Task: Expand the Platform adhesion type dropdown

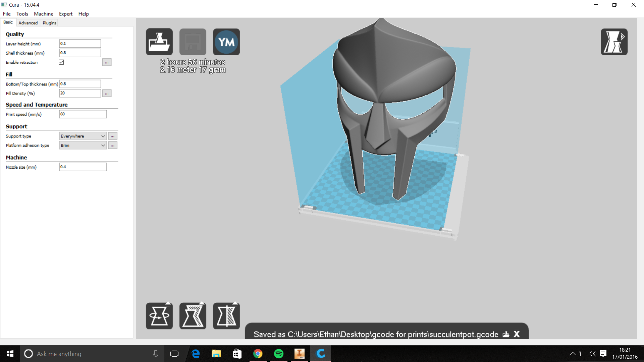Action: tap(83, 145)
